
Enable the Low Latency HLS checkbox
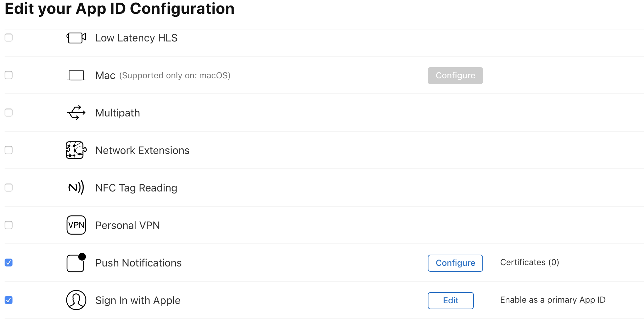click(9, 38)
